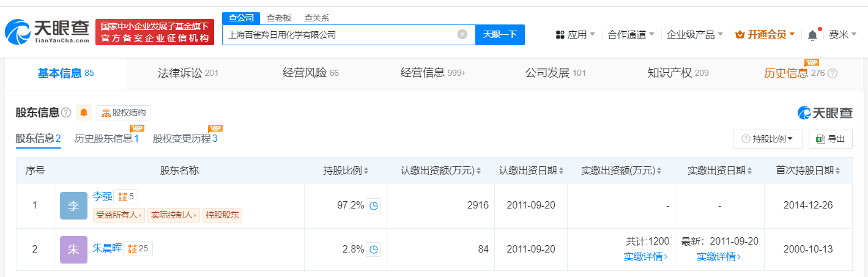Image resolution: width=868 pixels, height=277 pixels.
Task: Open pie chart for 2.8% holding
Action: click(x=374, y=249)
